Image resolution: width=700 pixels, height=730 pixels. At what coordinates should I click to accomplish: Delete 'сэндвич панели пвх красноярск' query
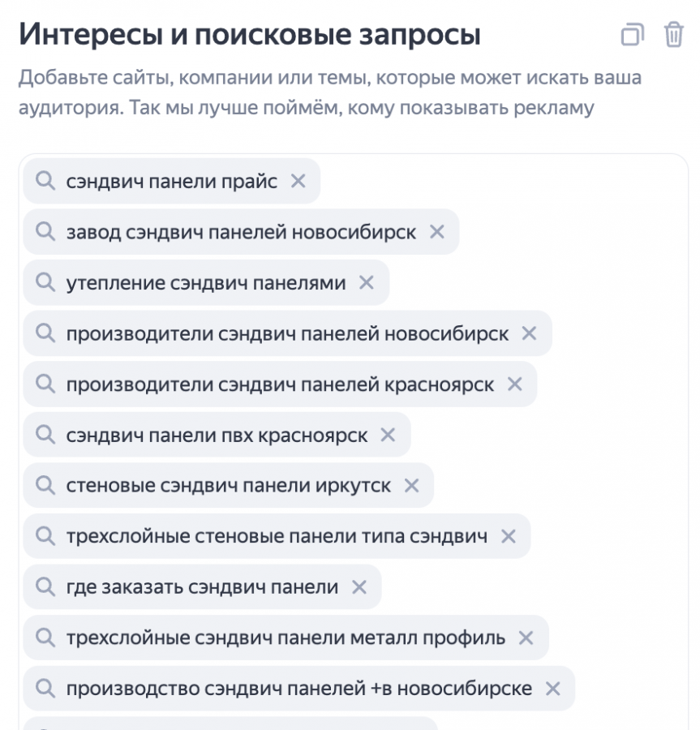(388, 436)
